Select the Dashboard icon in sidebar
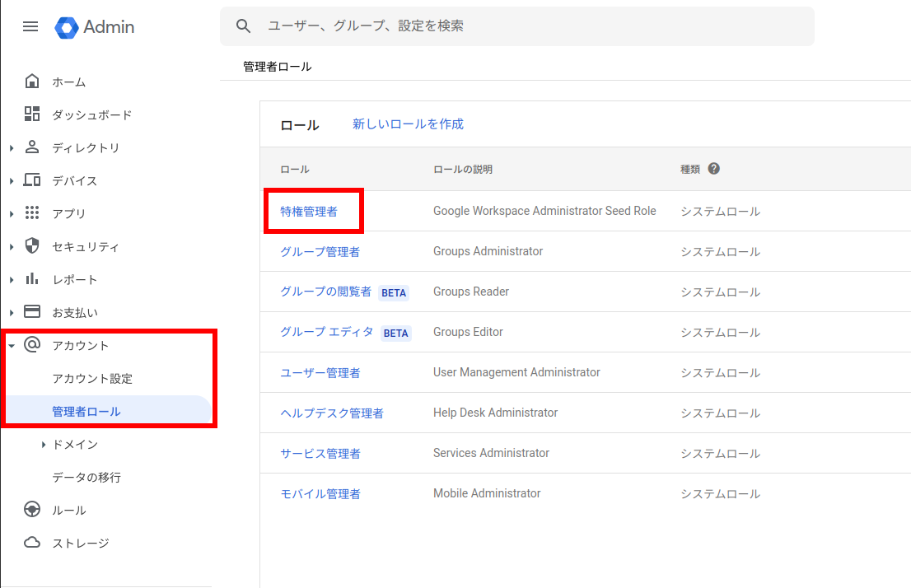 pos(32,114)
